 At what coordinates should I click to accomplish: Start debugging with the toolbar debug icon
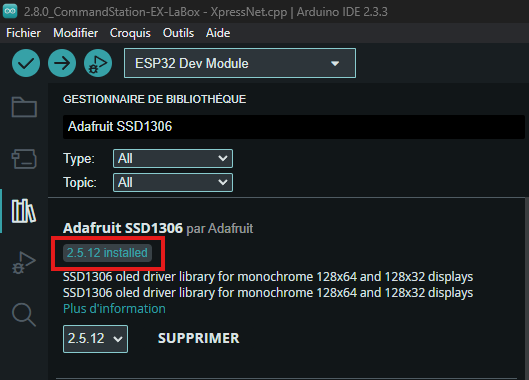click(x=98, y=63)
